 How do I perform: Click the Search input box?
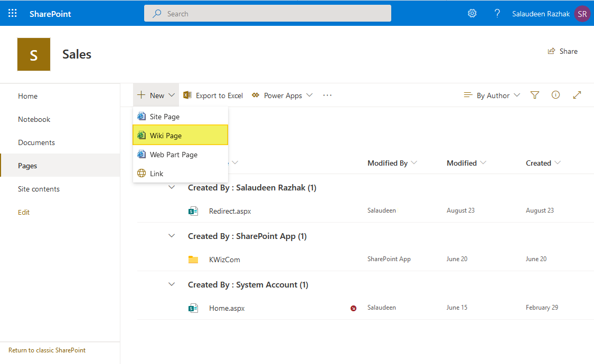pyautogui.click(x=268, y=14)
